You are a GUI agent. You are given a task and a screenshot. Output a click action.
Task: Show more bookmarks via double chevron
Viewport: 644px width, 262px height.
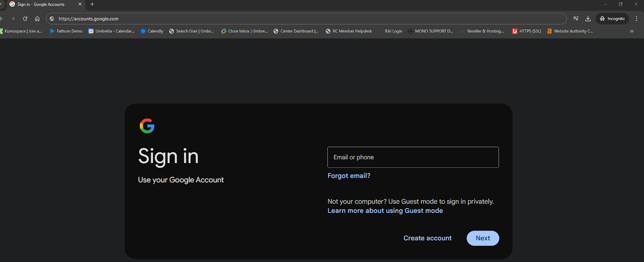coord(632,31)
